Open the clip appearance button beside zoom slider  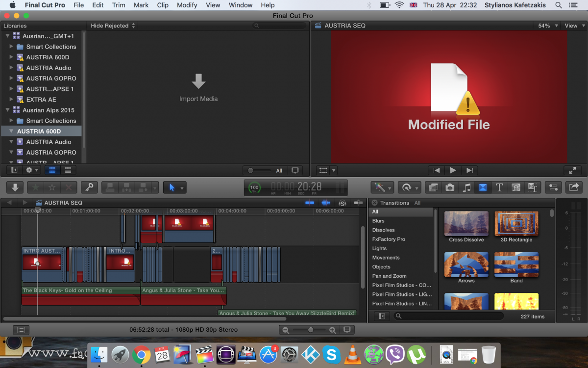(347, 330)
